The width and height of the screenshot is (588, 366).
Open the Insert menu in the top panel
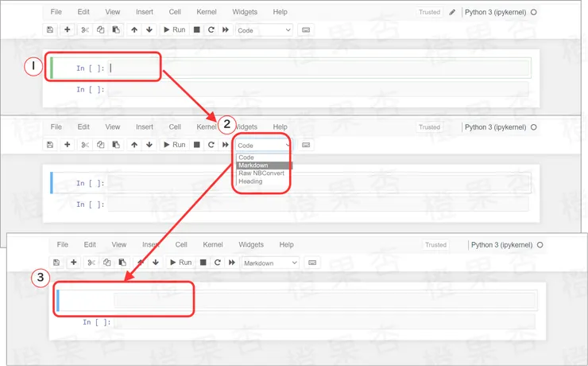point(145,12)
